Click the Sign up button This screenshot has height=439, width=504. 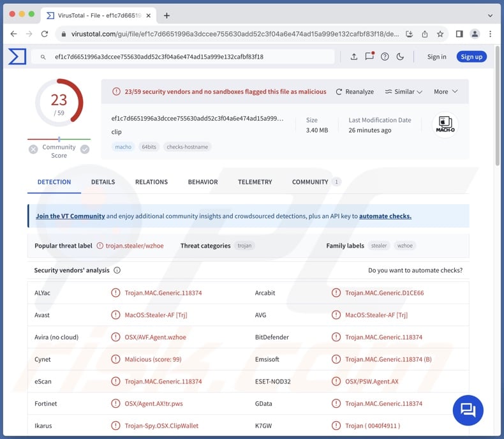pos(471,57)
